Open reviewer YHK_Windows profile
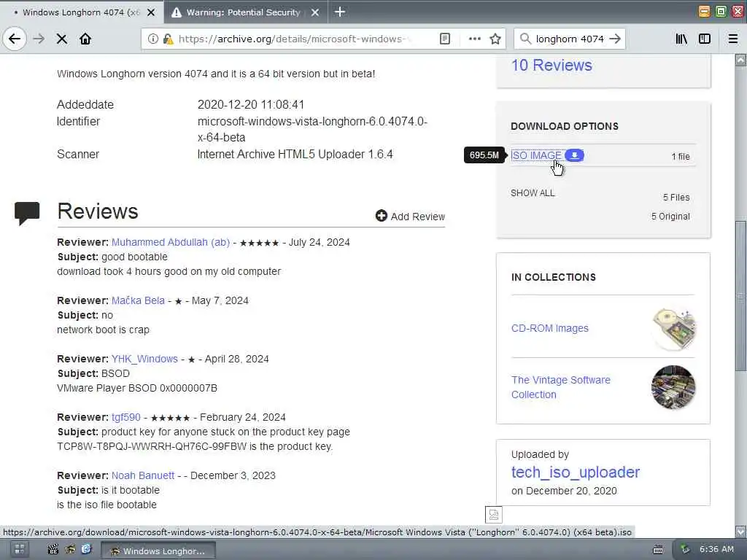 pyautogui.click(x=144, y=359)
